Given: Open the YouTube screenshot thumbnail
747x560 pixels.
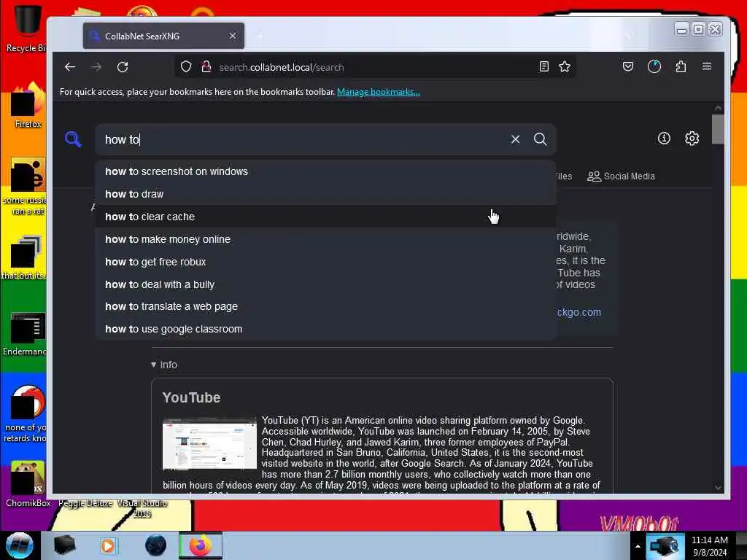Looking at the screenshot, I should [x=209, y=444].
